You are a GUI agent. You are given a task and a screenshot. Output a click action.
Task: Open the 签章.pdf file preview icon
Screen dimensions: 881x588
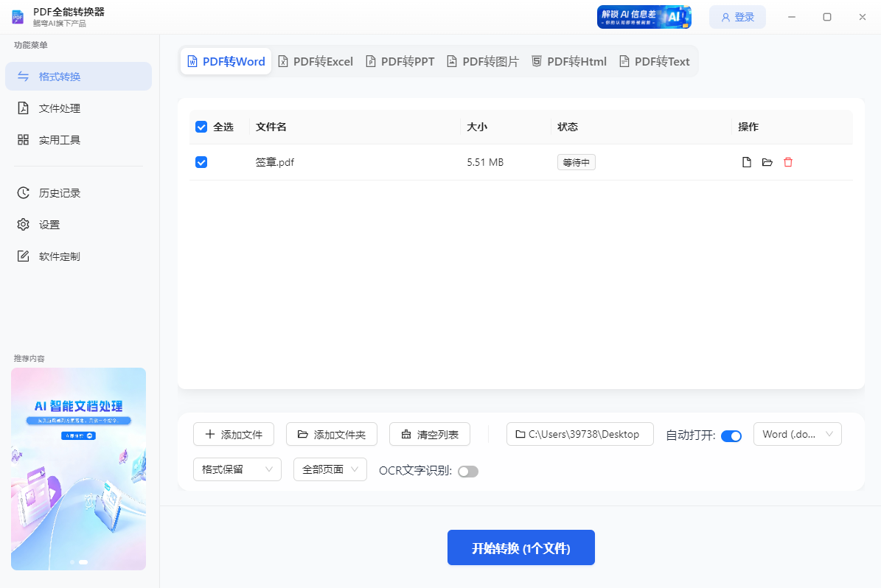pos(746,161)
